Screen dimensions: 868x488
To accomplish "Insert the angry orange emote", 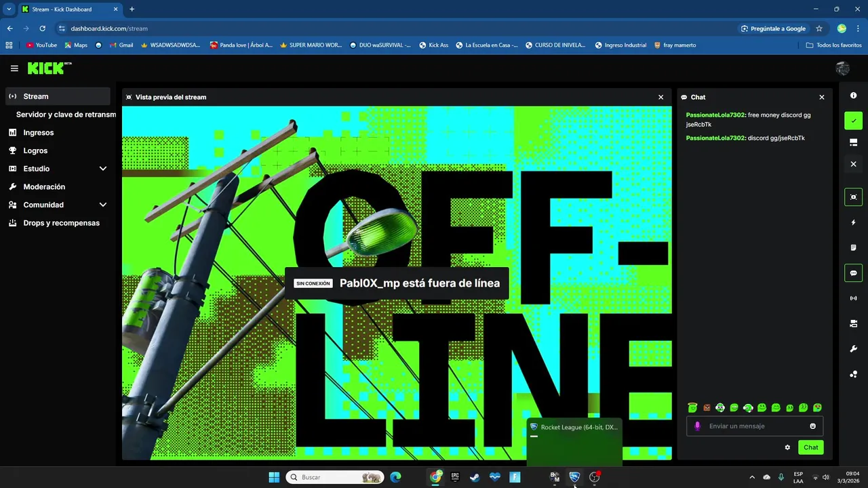I will [x=707, y=407].
